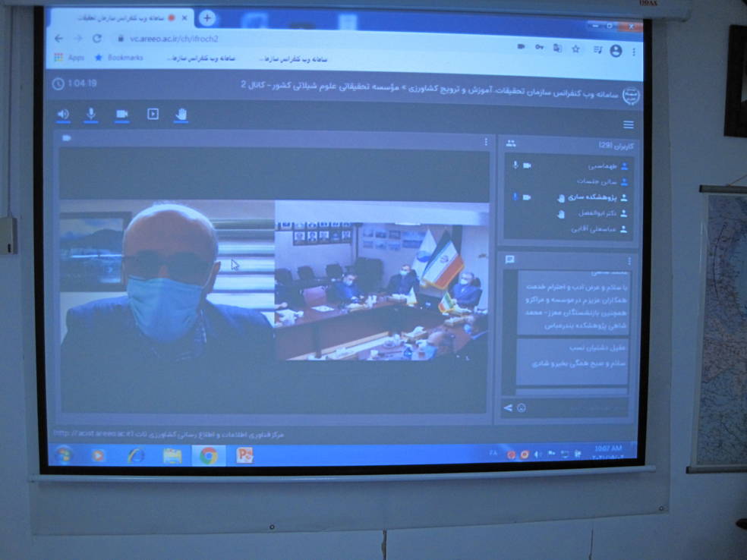Click the screen share play icon
Screen dimensions: 747x560
coord(153,115)
